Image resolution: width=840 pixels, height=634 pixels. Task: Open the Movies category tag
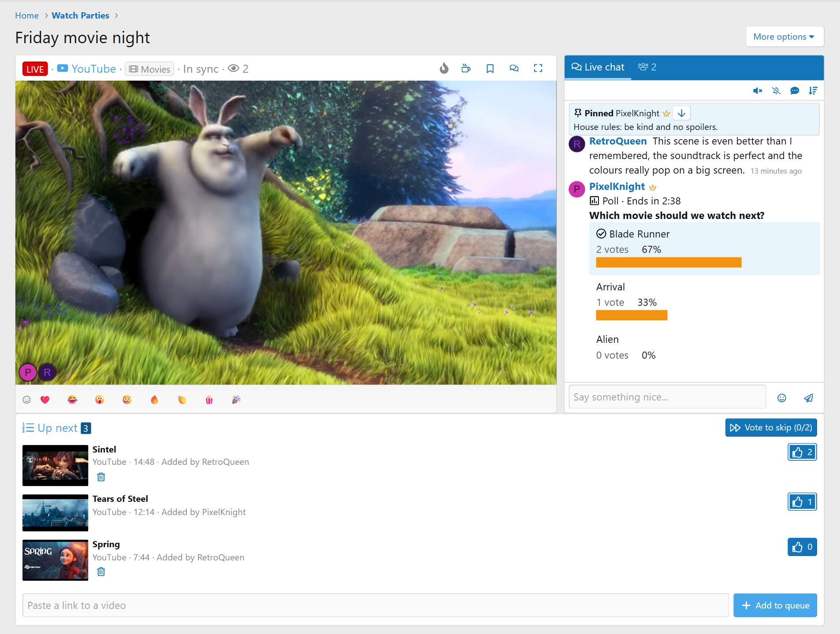[150, 69]
